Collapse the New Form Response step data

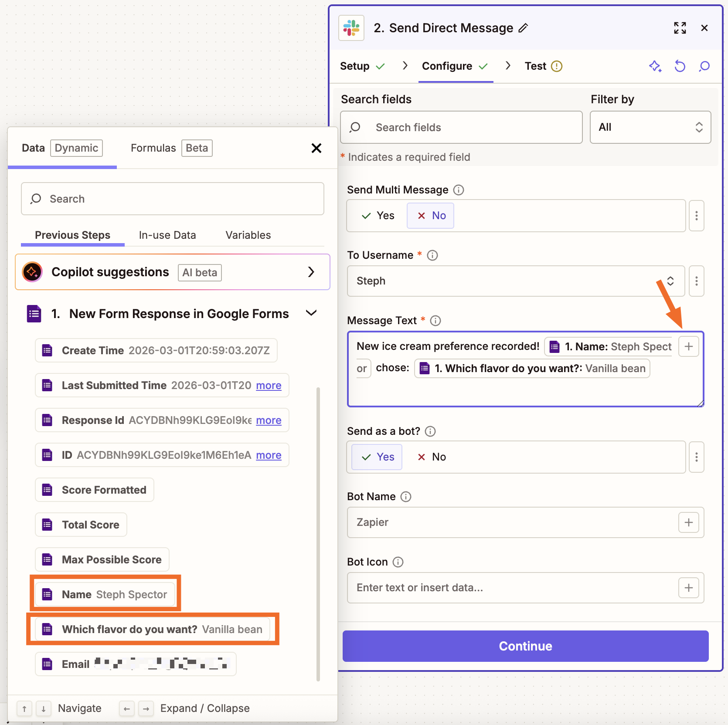click(311, 313)
